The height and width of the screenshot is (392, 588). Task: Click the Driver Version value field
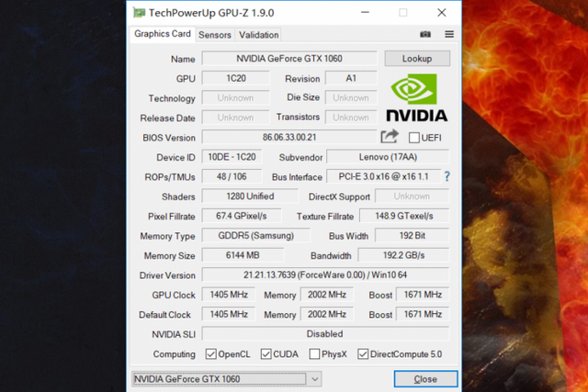pos(325,274)
